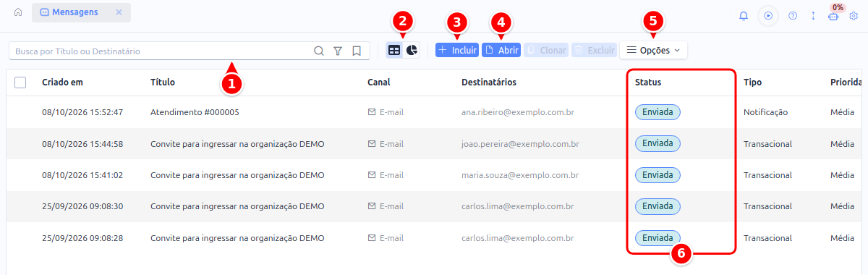The height and width of the screenshot is (275, 868).
Task: Click maria.souza@exemplo.com.br recipient
Action: coord(519,175)
